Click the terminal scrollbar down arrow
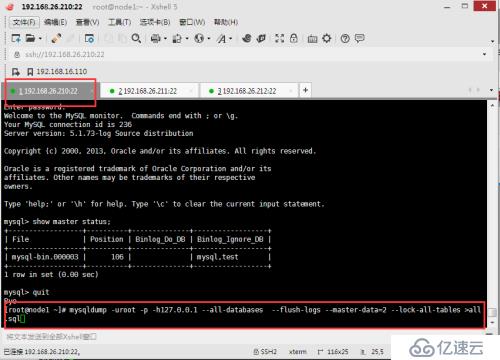Image resolution: width=500 pixels, height=360 pixels. click(492, 323)
